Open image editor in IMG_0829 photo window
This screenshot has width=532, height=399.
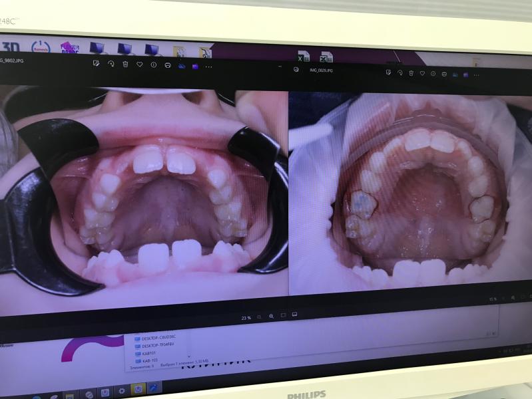[x=388, y=72]
